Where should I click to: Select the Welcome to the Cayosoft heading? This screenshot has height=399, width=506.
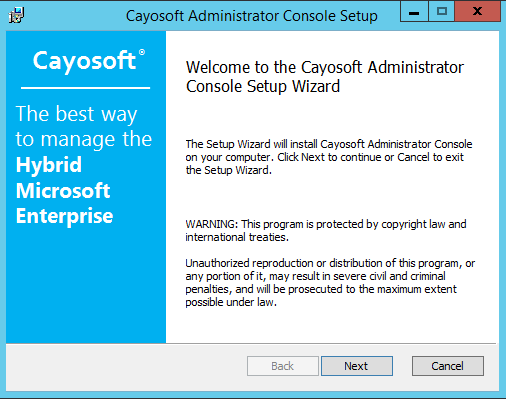[x=325, y=77]
